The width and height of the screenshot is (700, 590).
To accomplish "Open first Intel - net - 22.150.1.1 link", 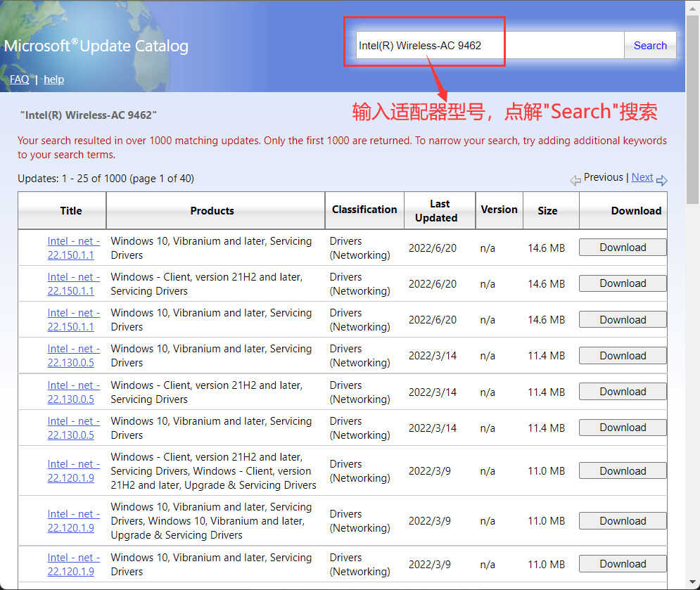I will pyautogui.click(x=74, y=248).
